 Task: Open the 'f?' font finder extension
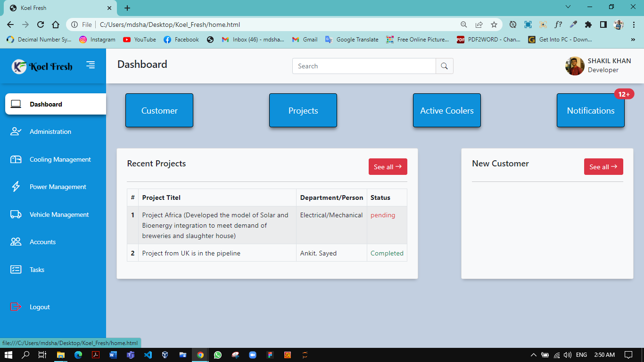[x=558, y=25]
